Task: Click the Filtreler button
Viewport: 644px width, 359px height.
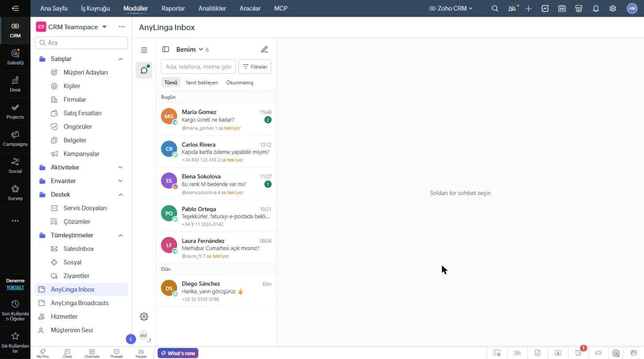Action: [x=255, y=67]
